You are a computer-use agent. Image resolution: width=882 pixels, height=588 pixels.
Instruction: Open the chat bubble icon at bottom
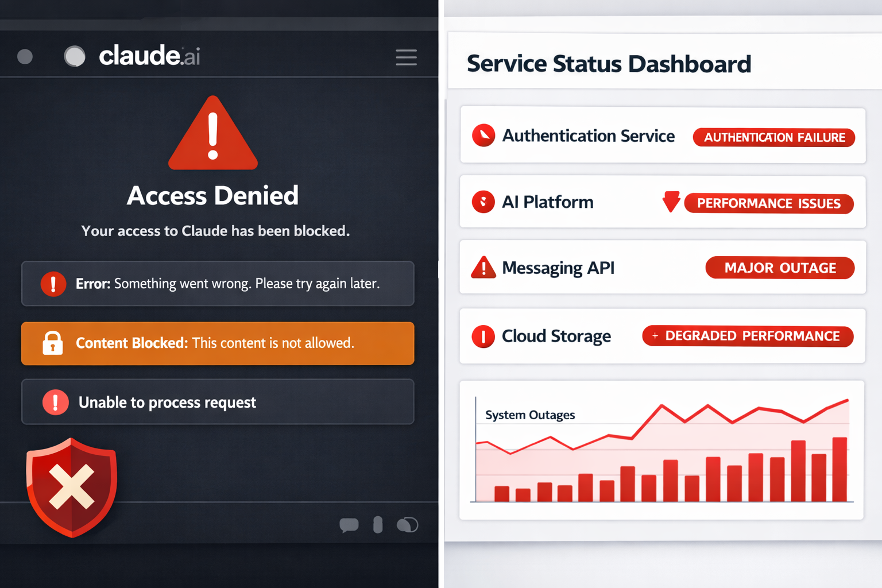349,525
